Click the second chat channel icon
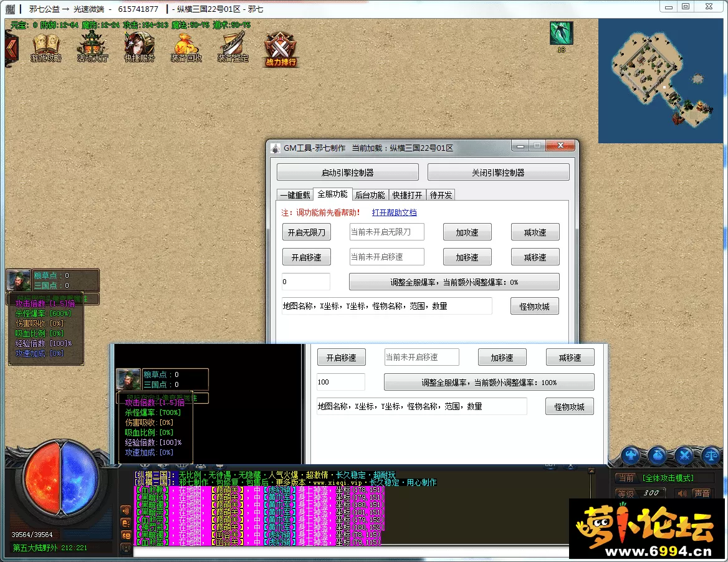 click(x=126, y=523)
